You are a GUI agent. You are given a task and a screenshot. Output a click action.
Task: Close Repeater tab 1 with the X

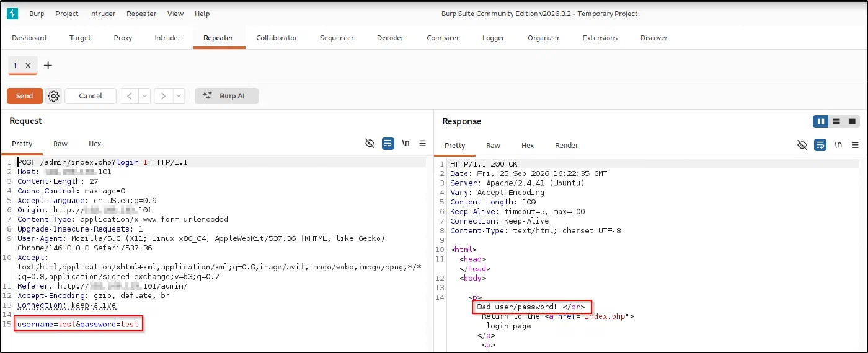(x=28, y=65)
